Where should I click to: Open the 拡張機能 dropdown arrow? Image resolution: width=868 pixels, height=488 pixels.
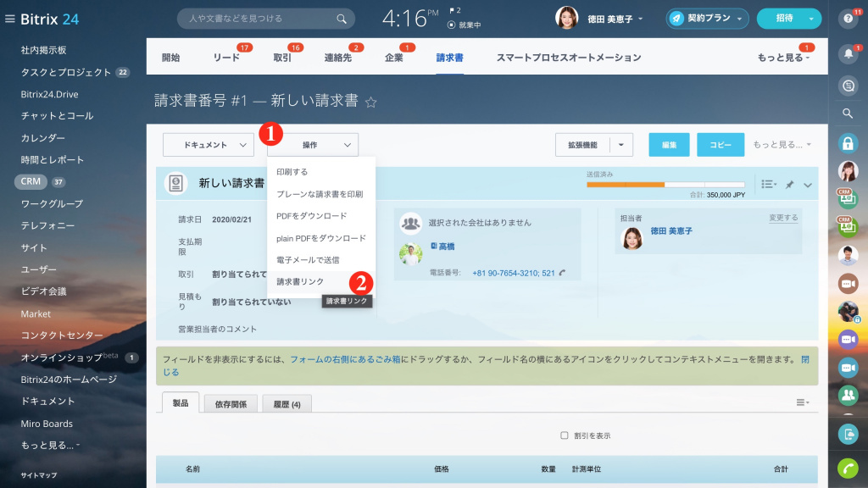coord(621,145)
